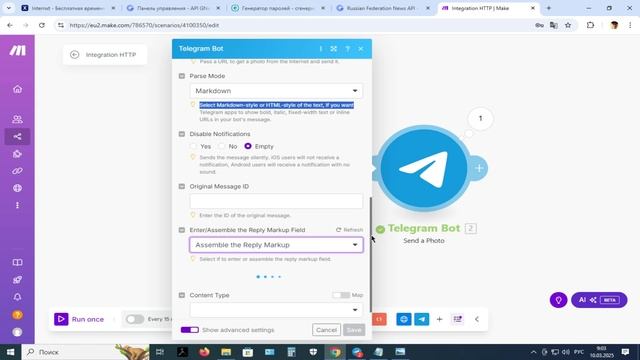Toggle the Parse Mode field checkbox icon
This screenshot has width=640, height=360.
pyautogui.click(x=182, y=76)
